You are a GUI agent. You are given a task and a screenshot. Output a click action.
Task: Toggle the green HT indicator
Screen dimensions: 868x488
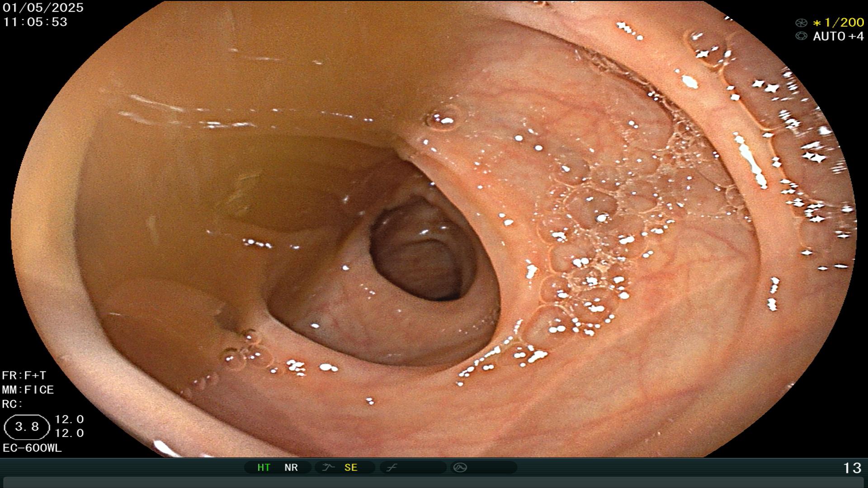[264, 468]
